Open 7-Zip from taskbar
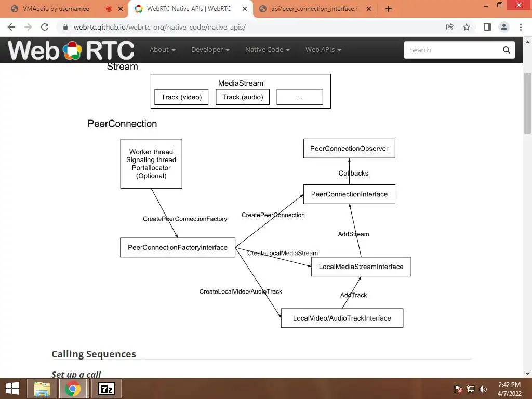Image resolution: width=532 pixels, height=399 pixels. (106, 389)
